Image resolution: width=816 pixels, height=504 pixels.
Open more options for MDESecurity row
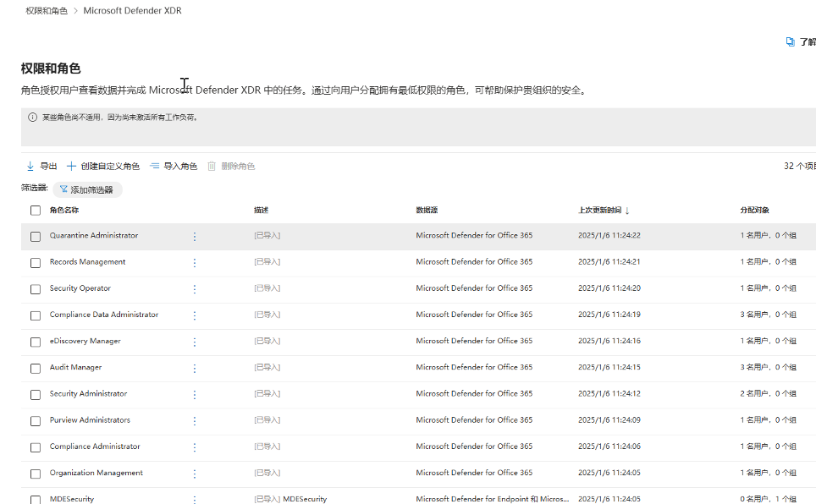(195, 500)
